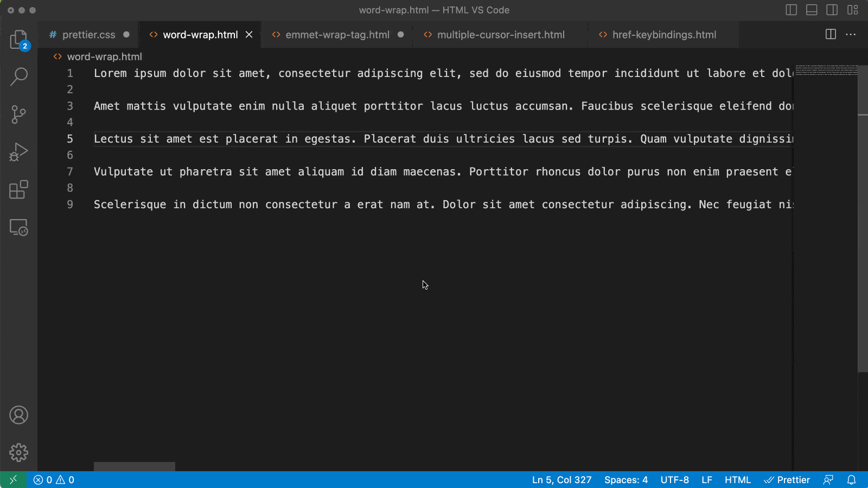Viewport: 868px width, 488px height.
Task: Open the editor More Actions ellipsis menu
Action: pyautogui.click(x=851, y=35)
